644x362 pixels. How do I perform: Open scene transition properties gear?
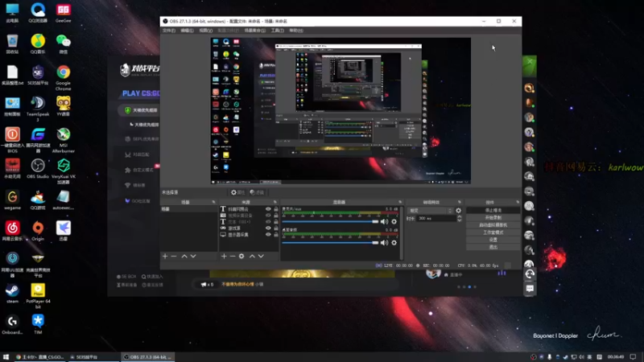458,211
